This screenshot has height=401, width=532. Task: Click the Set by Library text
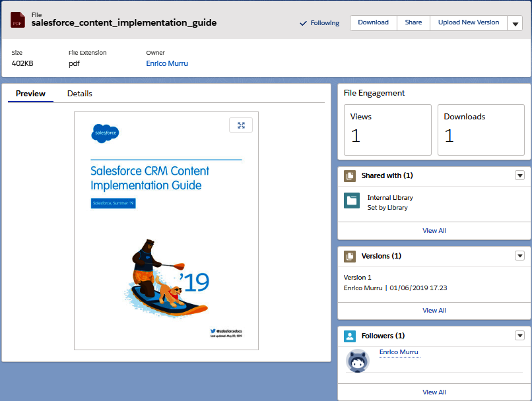point(387,208)
